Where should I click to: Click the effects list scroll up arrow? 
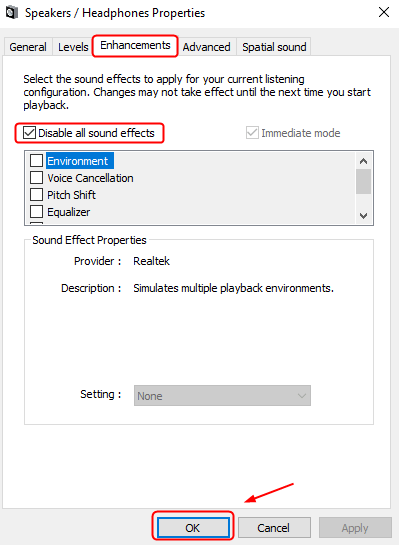tap(364, 161)
